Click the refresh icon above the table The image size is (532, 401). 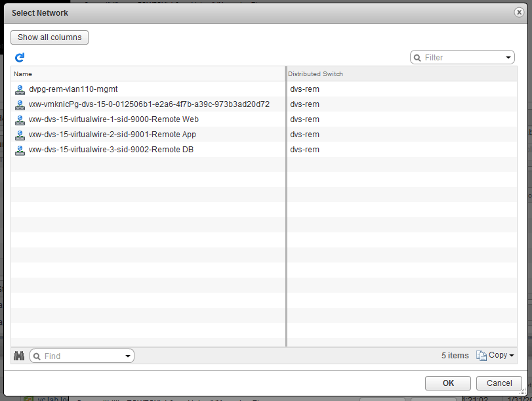click(x=20, y=58)
